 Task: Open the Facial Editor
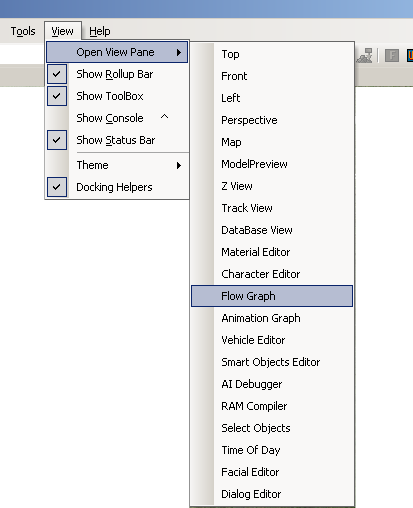(272, 472)
